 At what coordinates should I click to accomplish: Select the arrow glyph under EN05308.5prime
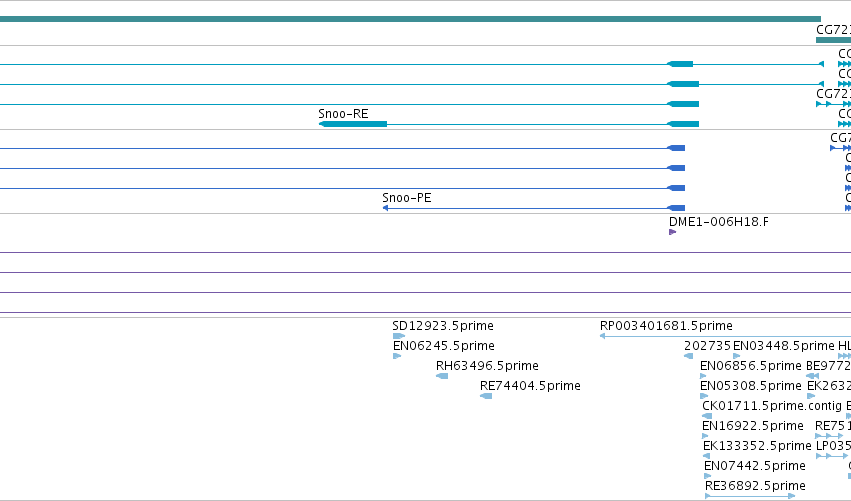[x=704, y=396]
